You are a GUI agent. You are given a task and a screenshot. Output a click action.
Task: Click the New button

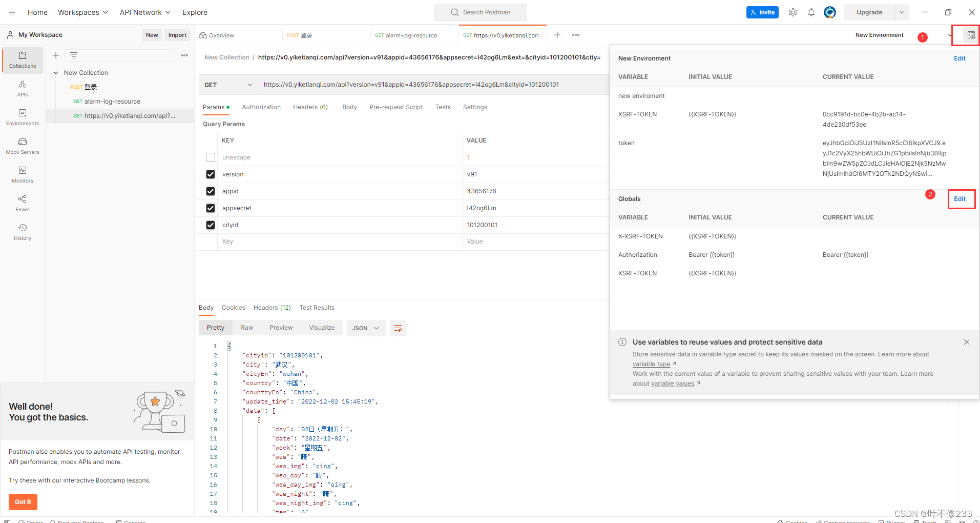(x=152, y=35)
